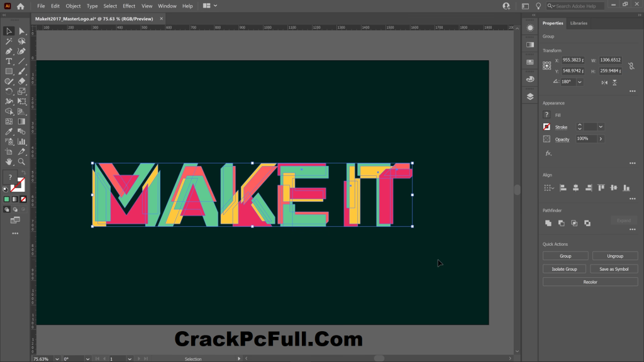Switch to the Libraries tab

(579, 23)
